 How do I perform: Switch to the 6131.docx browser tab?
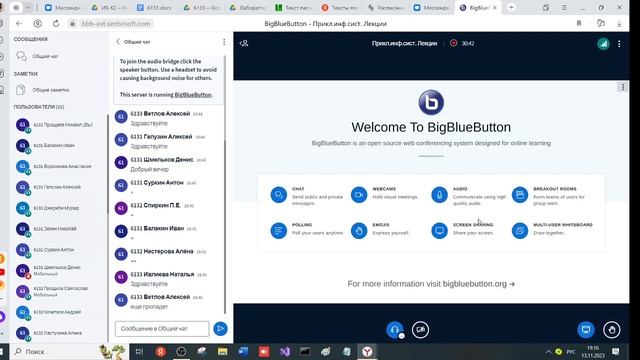click(155, 8)
